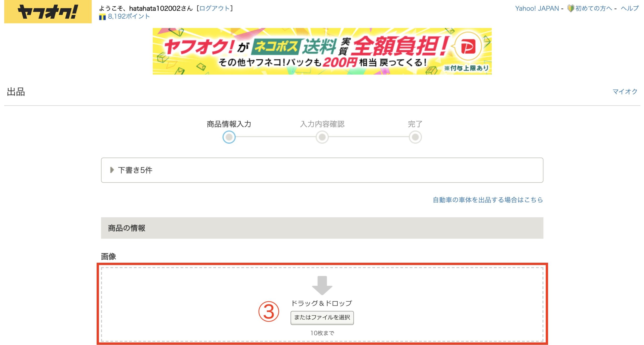Click the 画像 label
The width and height of the screenshot is (644, 345).
click(x=108, y=256)
